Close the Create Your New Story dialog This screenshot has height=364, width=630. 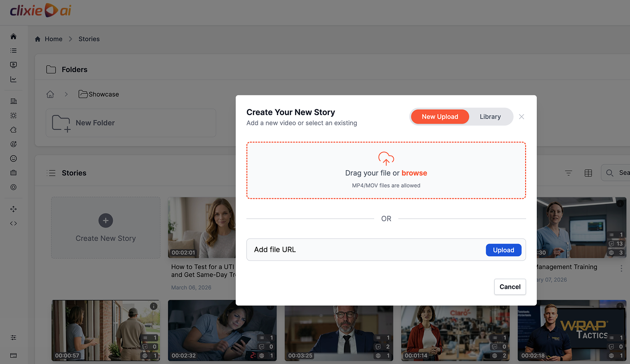pyautogui.click(x=522, y=117)
